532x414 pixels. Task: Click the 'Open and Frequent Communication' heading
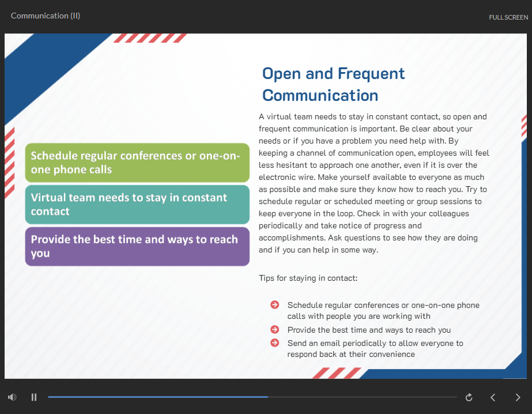tap(333, 84)
